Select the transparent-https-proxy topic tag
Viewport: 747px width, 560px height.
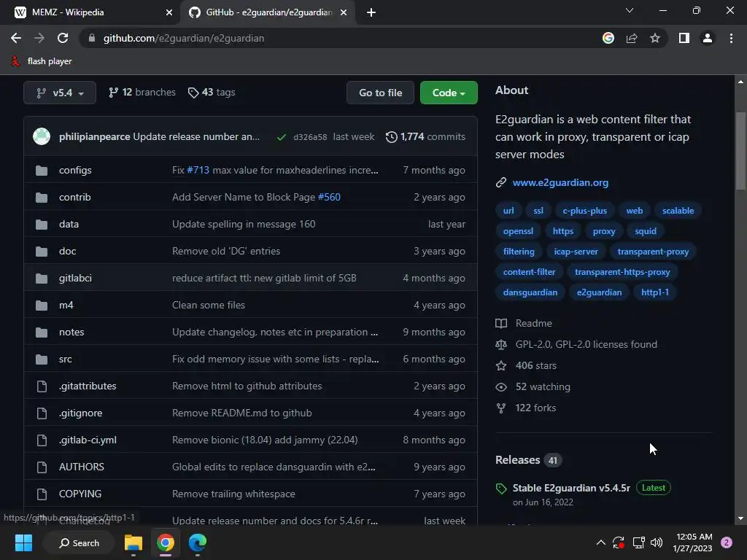pyautogui.click(x=622, y=272)
